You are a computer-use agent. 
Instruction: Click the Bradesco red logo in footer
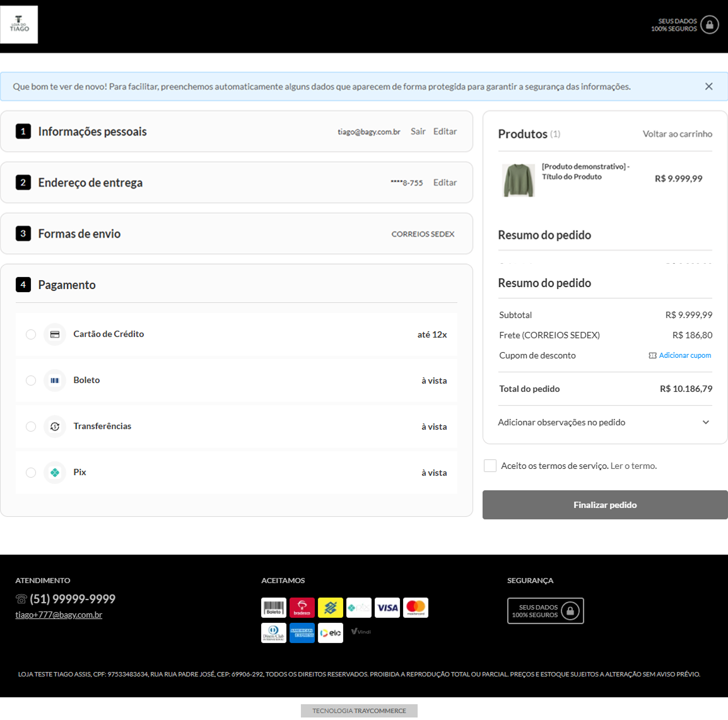pyautogui.click(x=302, y=608)
